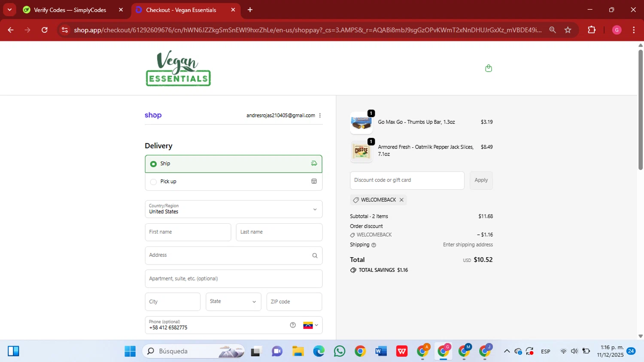Open Chrome profile avatar G
The image size is (644, 362).
(x=617, y=30)
